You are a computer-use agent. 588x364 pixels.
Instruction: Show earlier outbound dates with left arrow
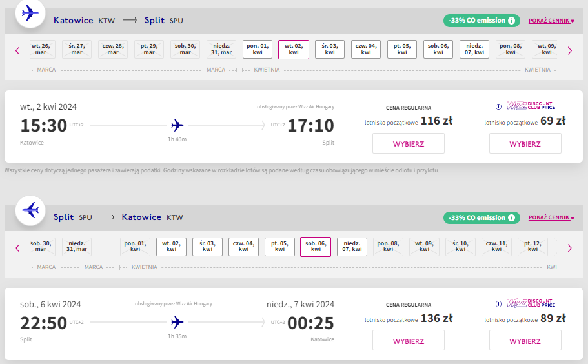(17, 50)
